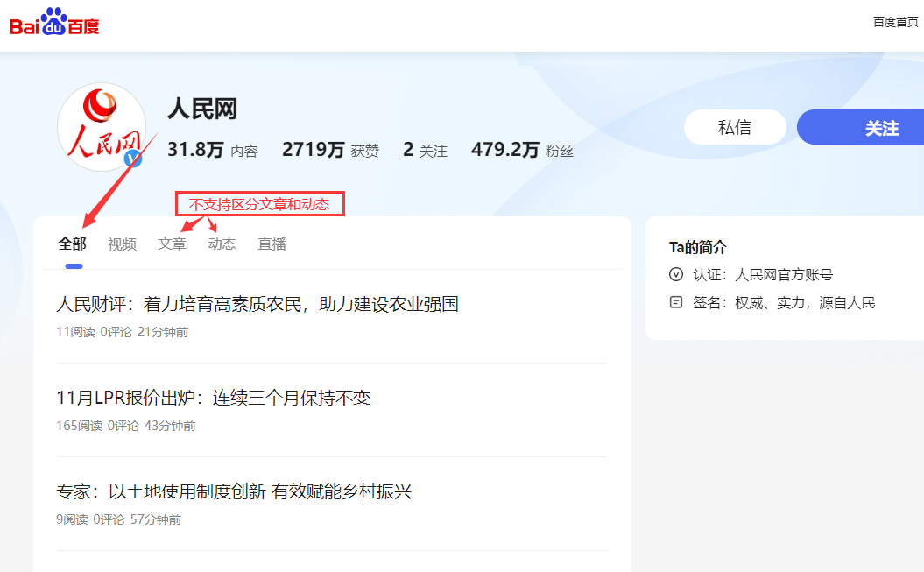Click the 31.8万 内容 count
This screenshot has width=924, height=572.
[213, 150]
